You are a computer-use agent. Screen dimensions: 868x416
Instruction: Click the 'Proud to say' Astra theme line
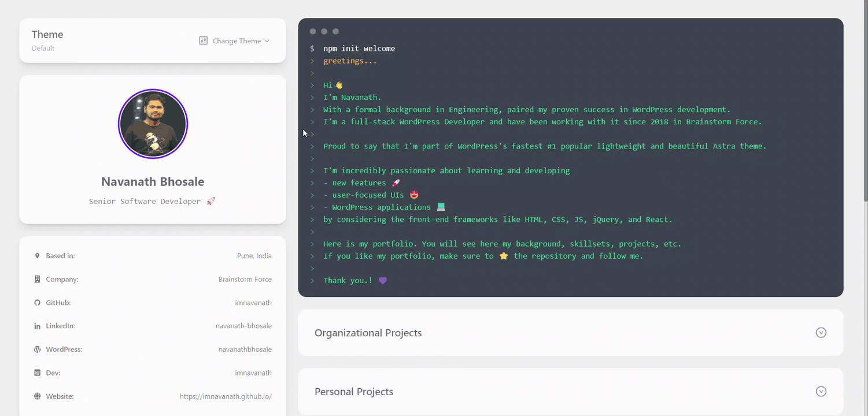[x=545, y=146]
